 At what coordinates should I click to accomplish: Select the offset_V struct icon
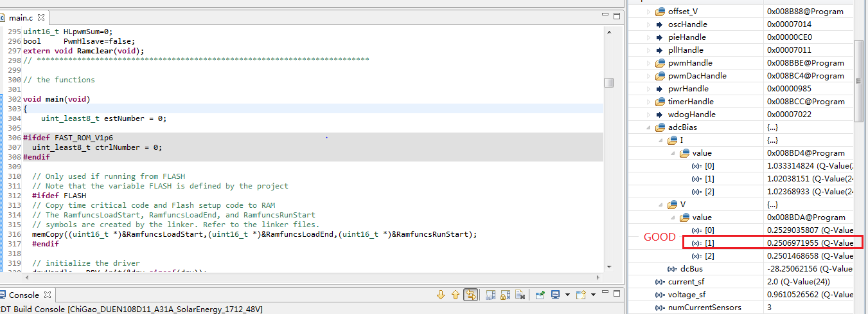660,12
